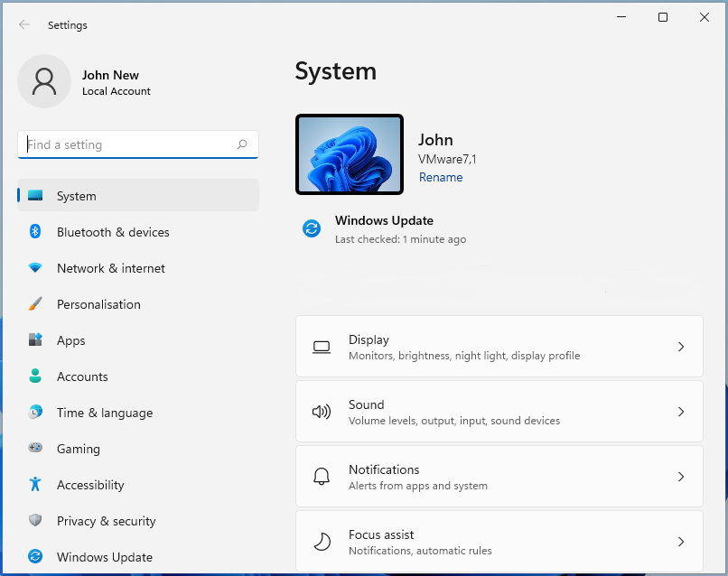Open Privacy & security settings
The image size is (728, 576).
coord(107,521)
